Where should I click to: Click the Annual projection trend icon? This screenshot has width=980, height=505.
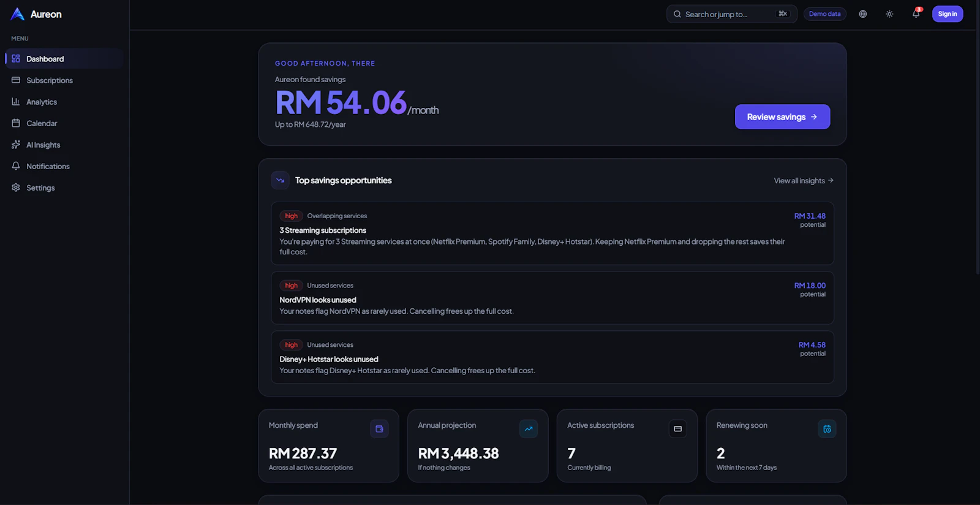[529, 429]
